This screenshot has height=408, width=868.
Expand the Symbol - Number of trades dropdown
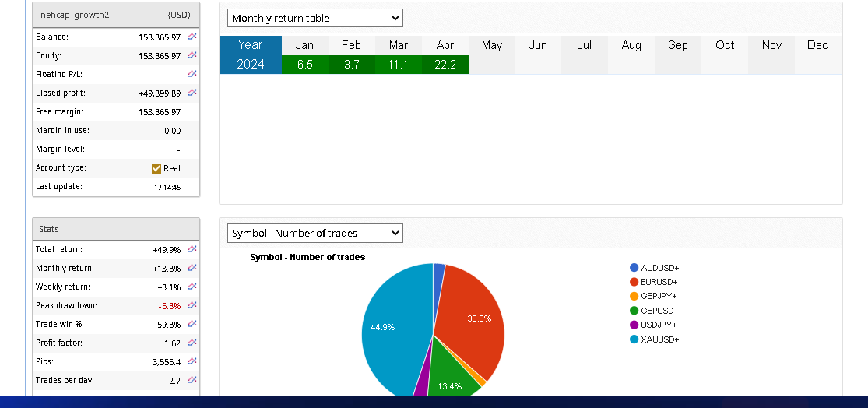click(315, 233)
